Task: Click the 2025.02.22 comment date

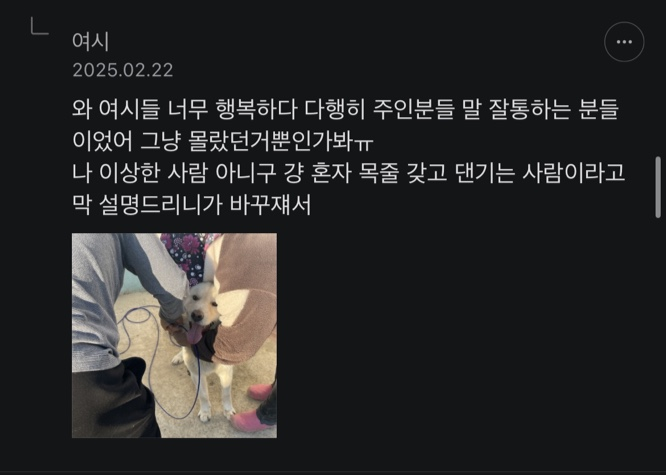Action: [x=123, y=70]
